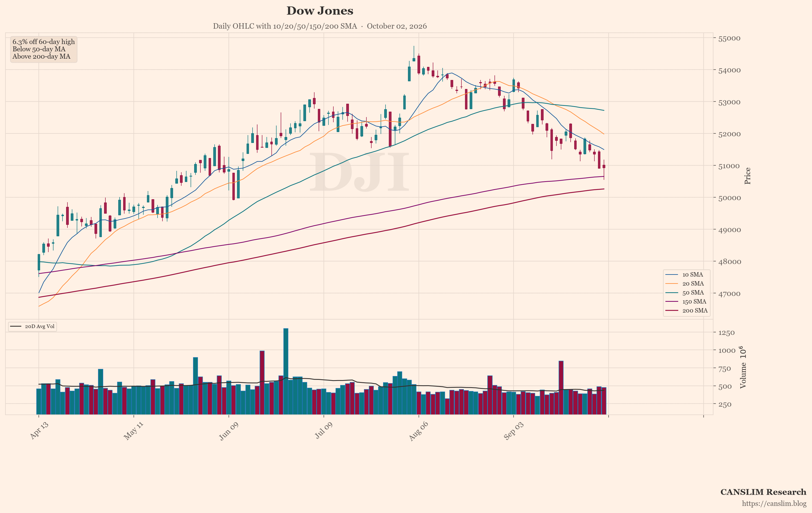Select the 150 SMA legend entry
812x513 pixels.
click(687, 302)
